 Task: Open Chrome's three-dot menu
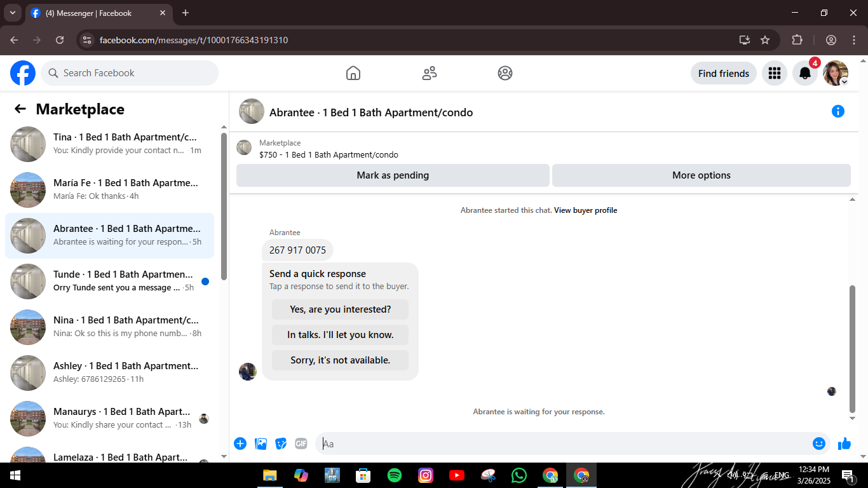(x=853, y=40)
